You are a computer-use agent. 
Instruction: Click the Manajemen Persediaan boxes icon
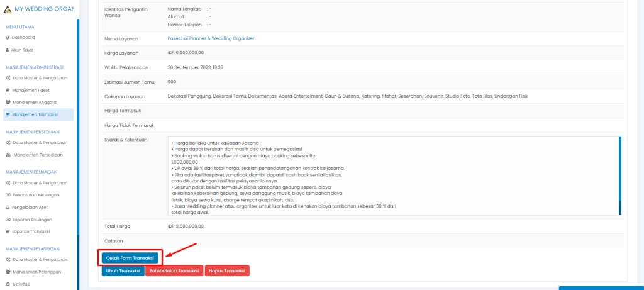(8, 155)
